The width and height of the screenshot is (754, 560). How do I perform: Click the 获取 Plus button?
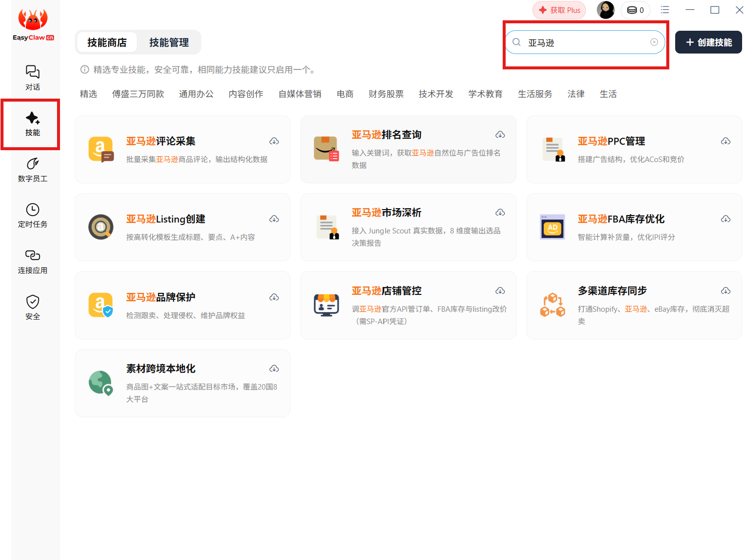pos(559,10)
